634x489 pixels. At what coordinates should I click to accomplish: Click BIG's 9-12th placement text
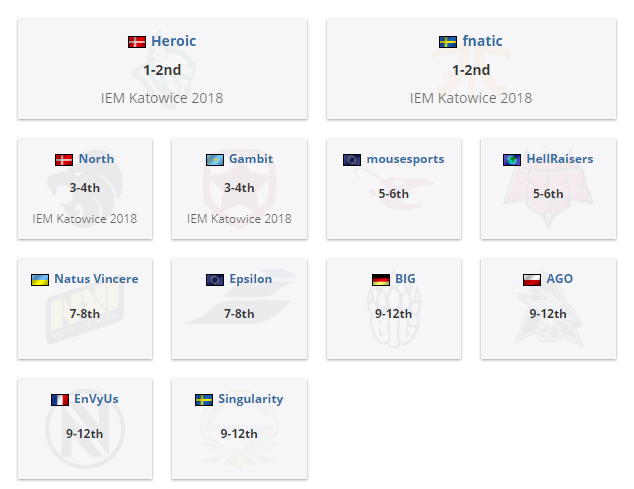click(x=393, y=314)
